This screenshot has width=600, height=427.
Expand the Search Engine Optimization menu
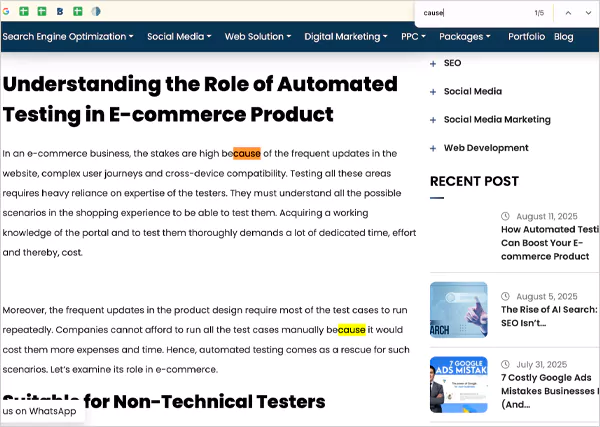point(68,37)
